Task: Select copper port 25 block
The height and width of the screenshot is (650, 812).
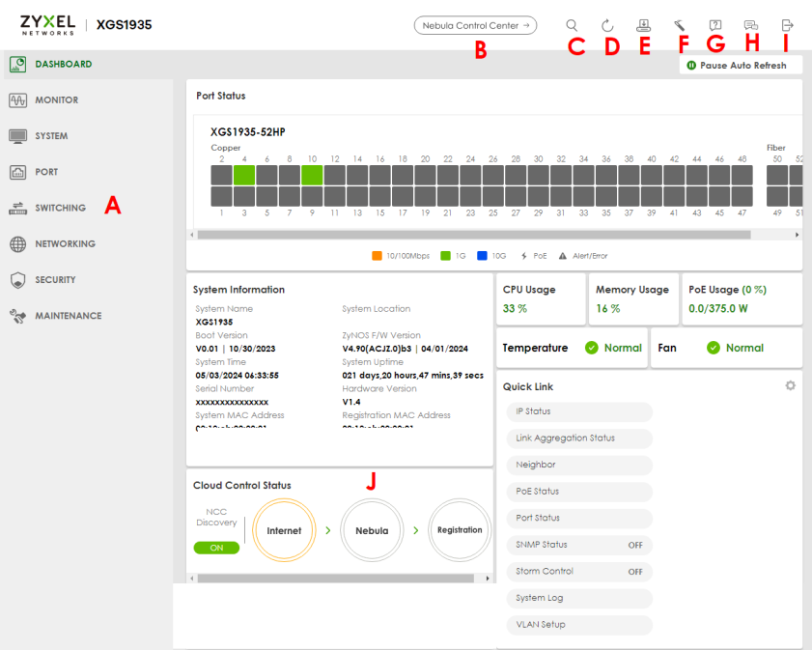Action: point(493,197)
